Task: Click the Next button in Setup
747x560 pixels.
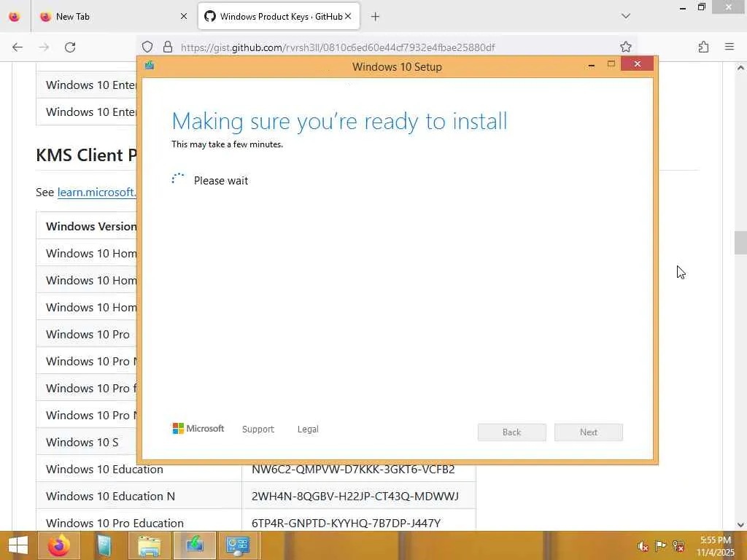Action: tap(589, 432)
